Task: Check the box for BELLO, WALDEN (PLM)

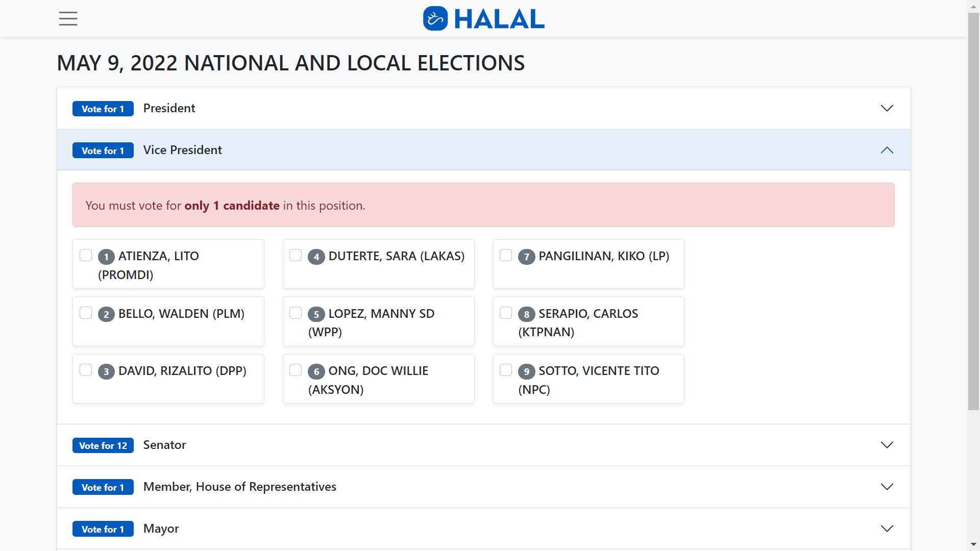Action: click(x=85, y=313)
